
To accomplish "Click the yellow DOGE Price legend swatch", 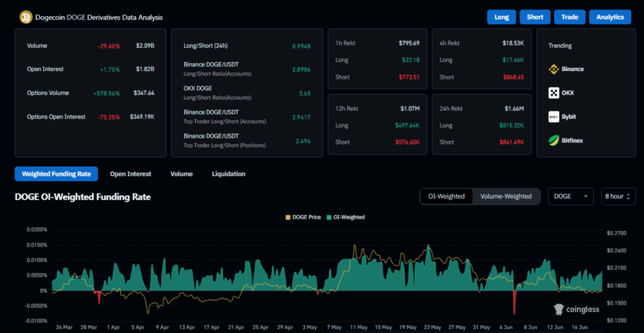I will pos(287,217).
